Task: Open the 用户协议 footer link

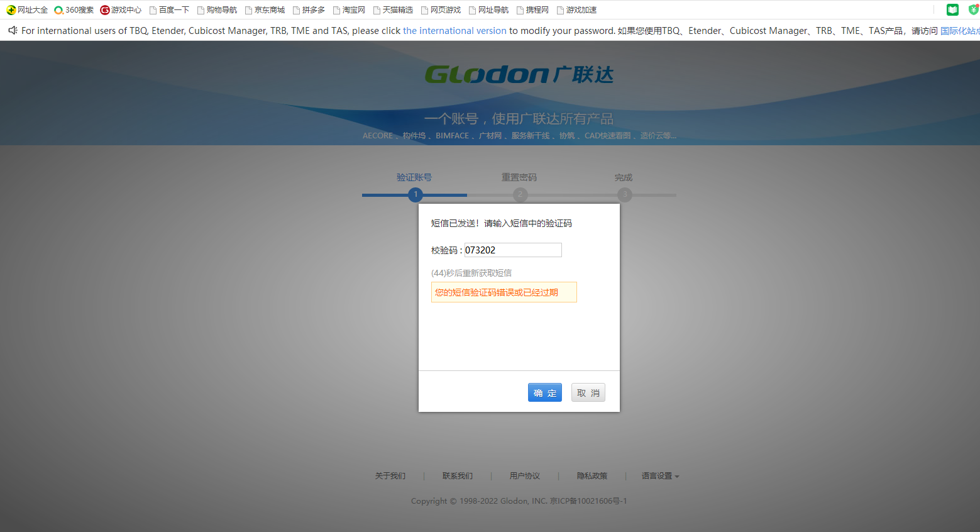Action: [x=525, y=476]
